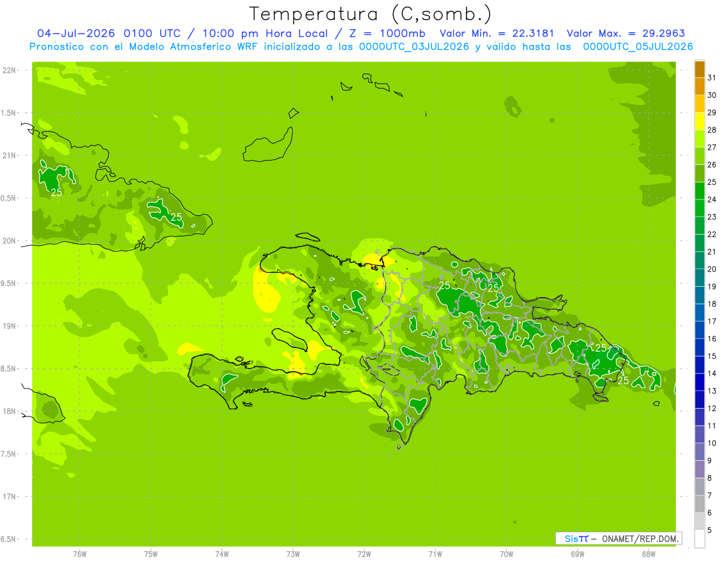Select the color band between 24 and 25

[699, 191]
